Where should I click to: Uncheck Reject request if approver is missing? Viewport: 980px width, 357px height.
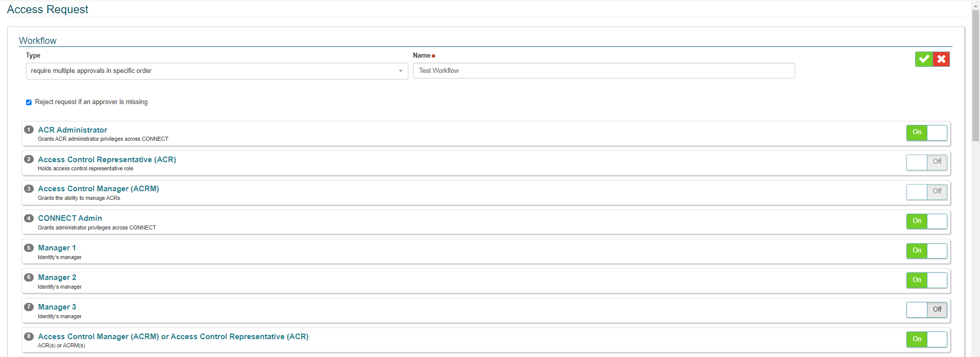point(29,103)
